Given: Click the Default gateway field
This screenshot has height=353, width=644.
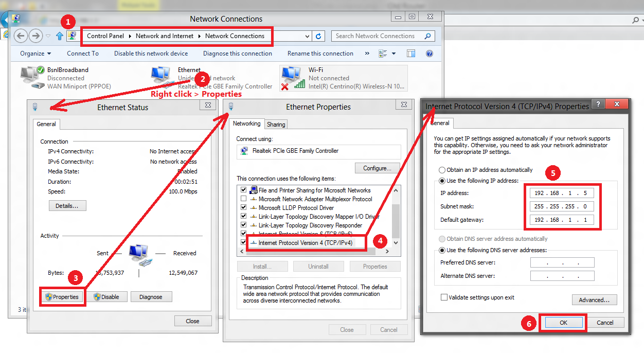Looking at the screenshot, I should (562, 220).
